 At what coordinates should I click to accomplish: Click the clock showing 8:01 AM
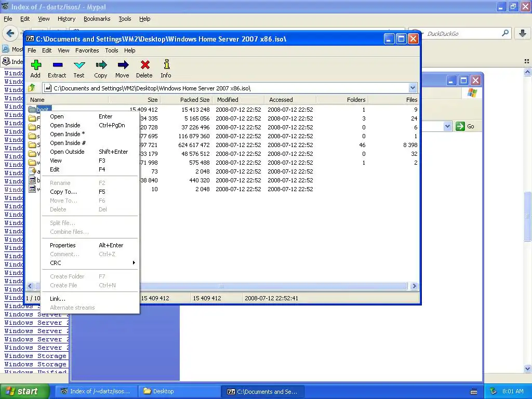click(513, 392)
